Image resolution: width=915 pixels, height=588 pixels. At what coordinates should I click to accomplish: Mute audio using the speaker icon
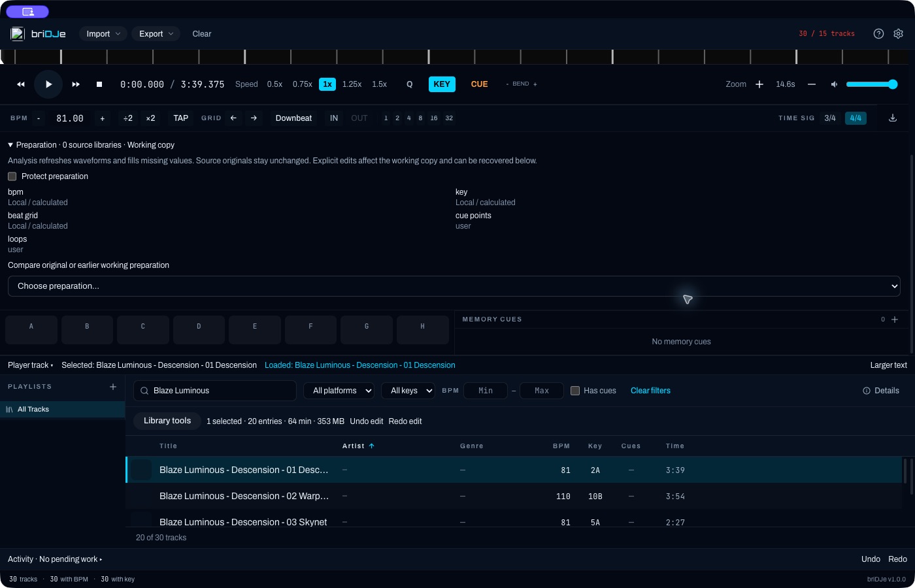(x=834, y=84)
